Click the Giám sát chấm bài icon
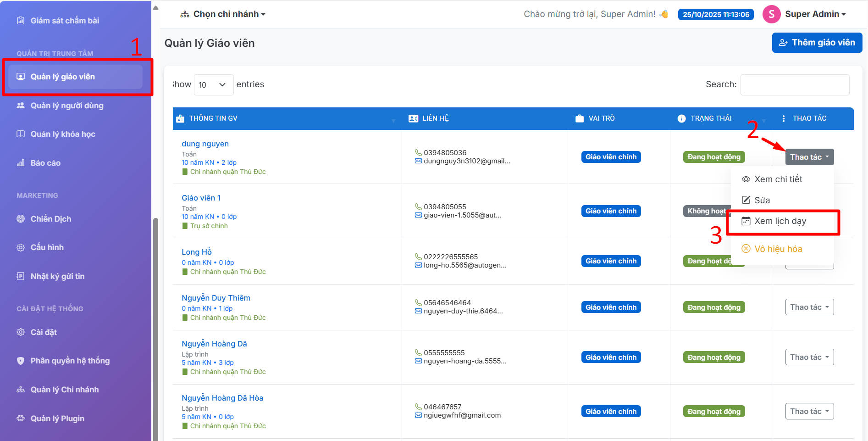The height and width of the screenshot is (441, 868). pyautogui.click(x=21, y=21)
